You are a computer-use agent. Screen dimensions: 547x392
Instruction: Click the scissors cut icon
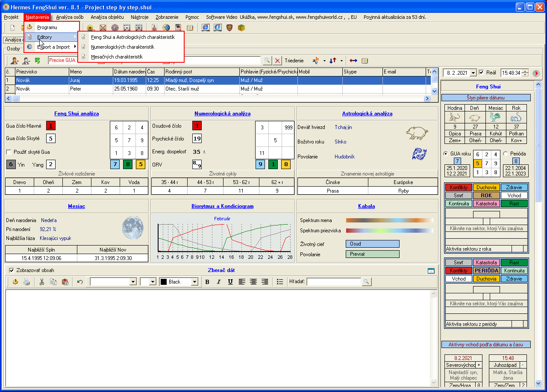(42, 282)
